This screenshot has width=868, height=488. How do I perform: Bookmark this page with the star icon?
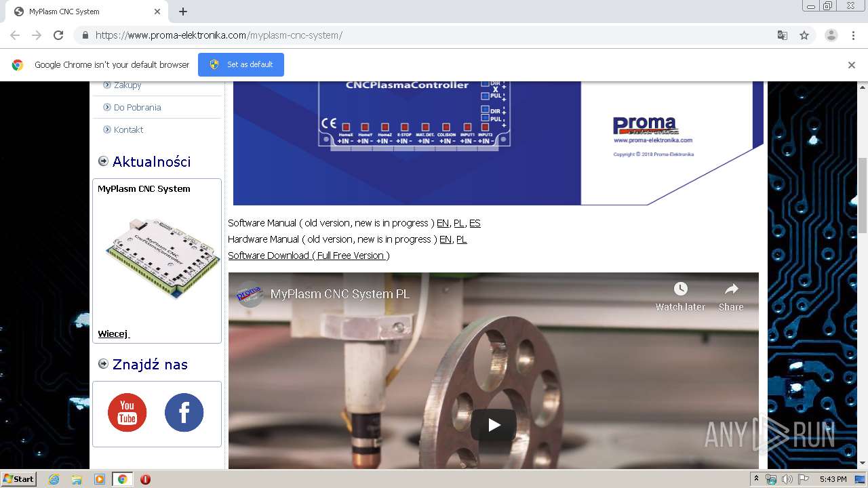point(804,35)
